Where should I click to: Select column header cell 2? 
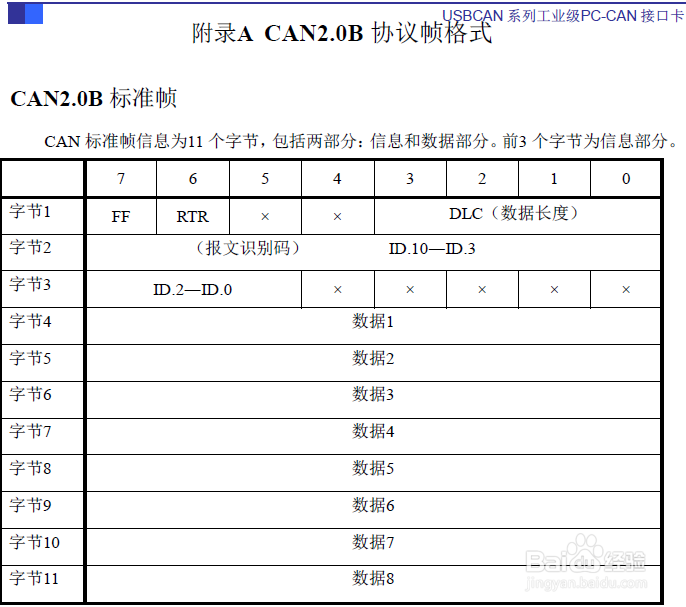(x=482, y=179)
